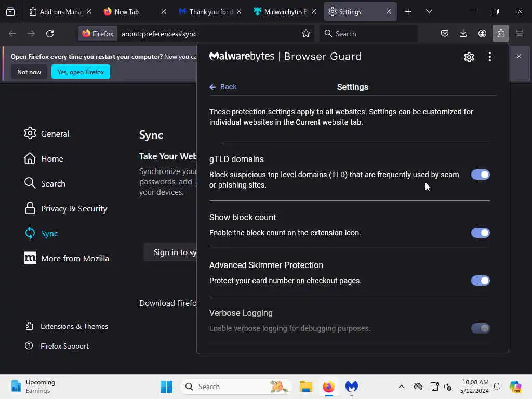Click the monitor/network tray icon
Screen dimensions: 532x399
(434, 387)
